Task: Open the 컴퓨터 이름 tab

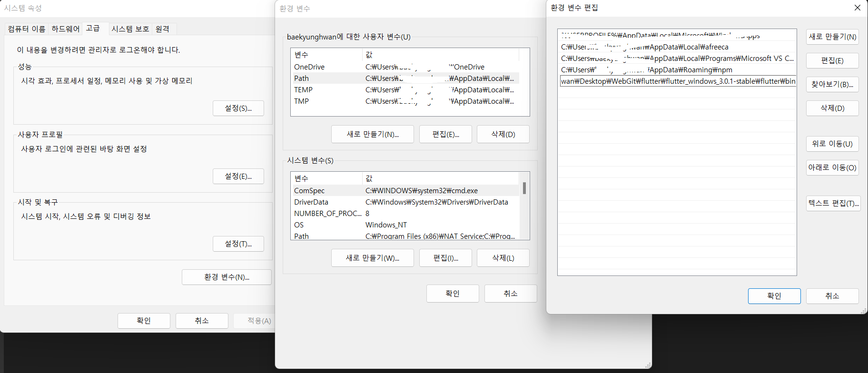Action: tap(27, 29)
